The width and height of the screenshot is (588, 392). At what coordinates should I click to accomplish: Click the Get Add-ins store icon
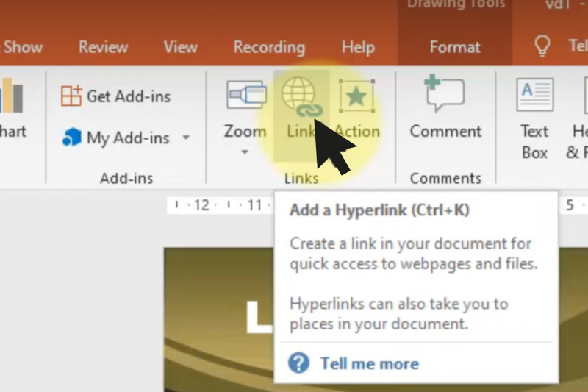71,96
